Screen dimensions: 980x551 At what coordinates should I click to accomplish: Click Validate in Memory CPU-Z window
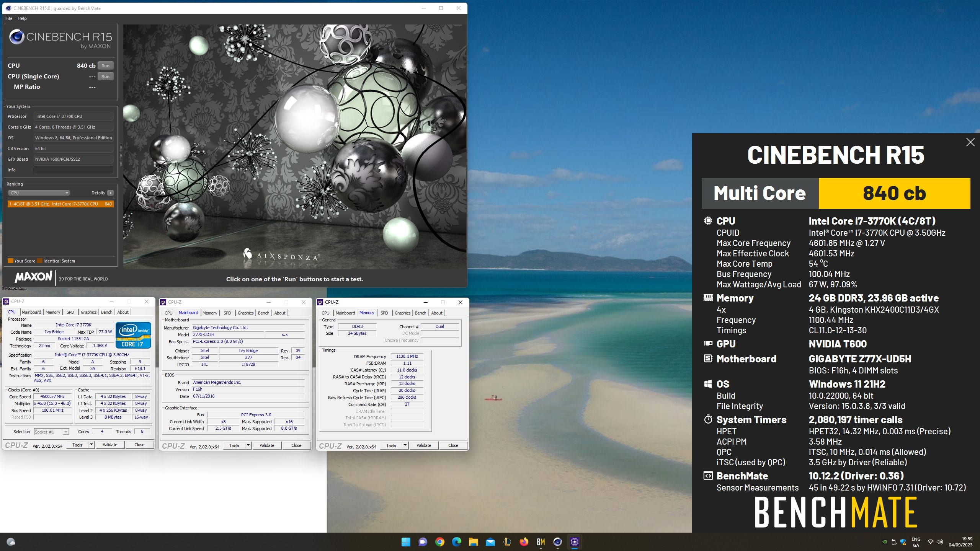point(424,445)
